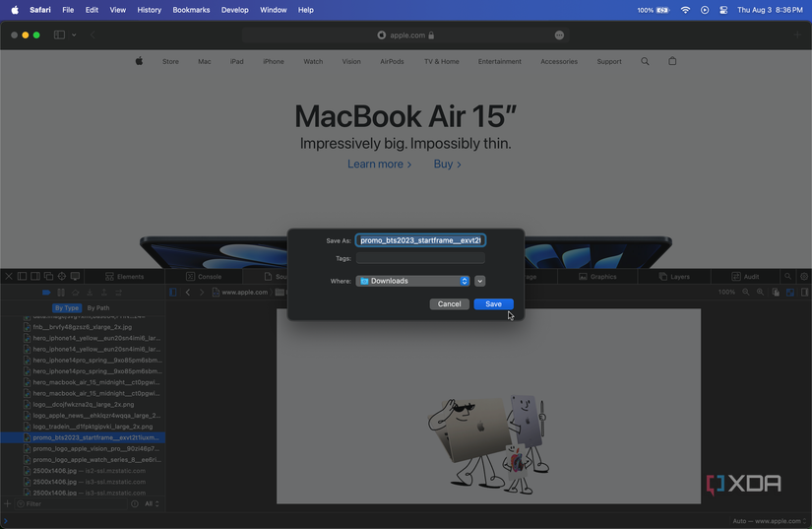Close the Web Inspector with X icon
Screen dimensions: 812x529
click(x=9, y=276)
